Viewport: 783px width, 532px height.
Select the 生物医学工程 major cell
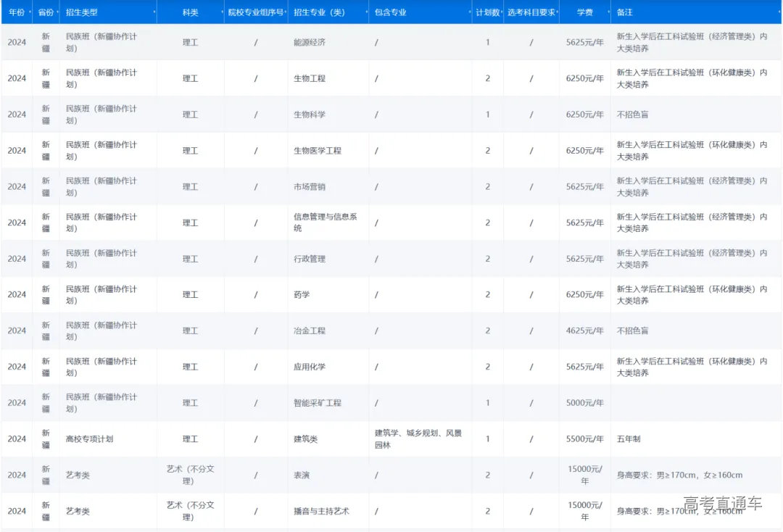(x=317, y=151)
